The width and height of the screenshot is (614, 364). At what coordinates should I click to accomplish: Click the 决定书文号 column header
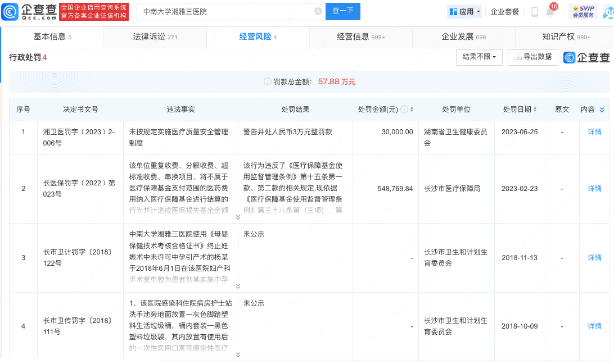(80, 110)
